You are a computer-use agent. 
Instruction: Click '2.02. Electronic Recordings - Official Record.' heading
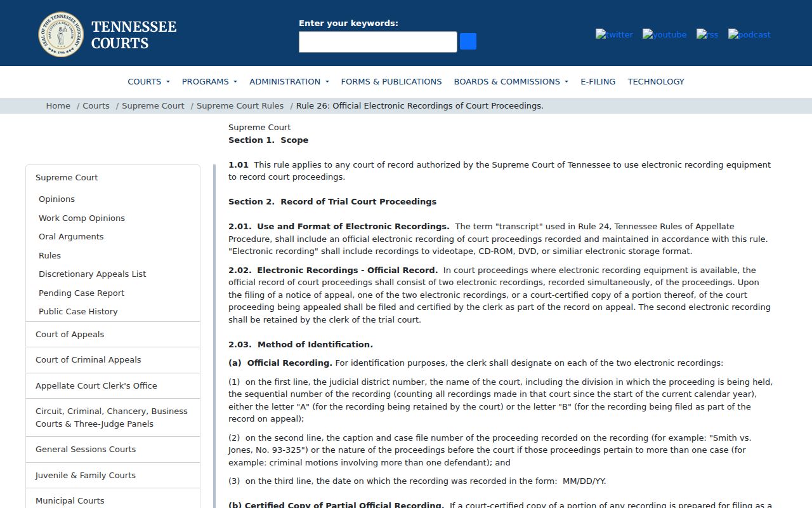pos(333,270)
